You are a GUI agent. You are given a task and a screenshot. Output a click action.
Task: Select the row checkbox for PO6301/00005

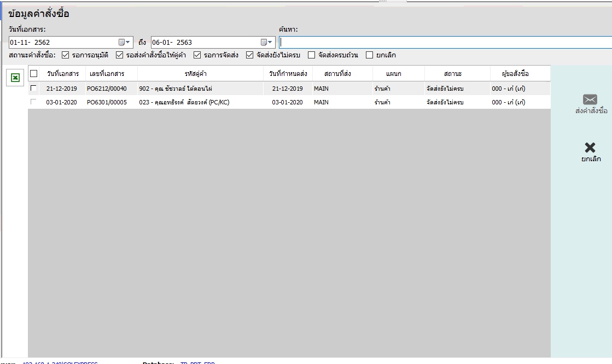[33, 102]
